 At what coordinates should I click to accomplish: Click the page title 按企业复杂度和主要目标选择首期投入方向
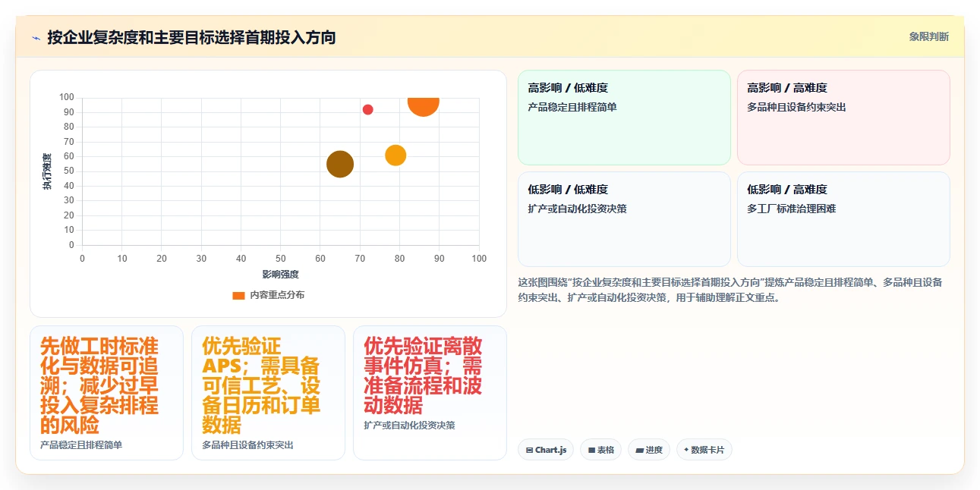pos(191,37)
